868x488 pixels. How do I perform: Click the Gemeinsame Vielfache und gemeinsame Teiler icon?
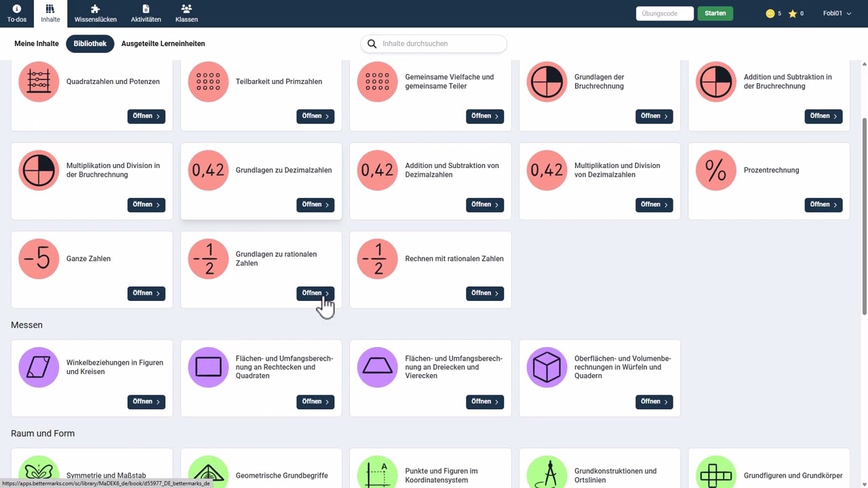tap(378, 82)
